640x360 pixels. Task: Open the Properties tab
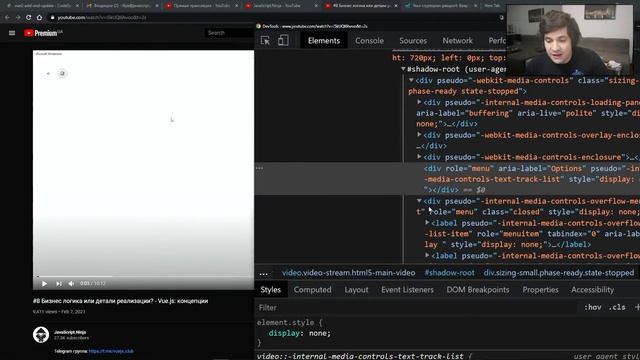click(x=540, y=290)
